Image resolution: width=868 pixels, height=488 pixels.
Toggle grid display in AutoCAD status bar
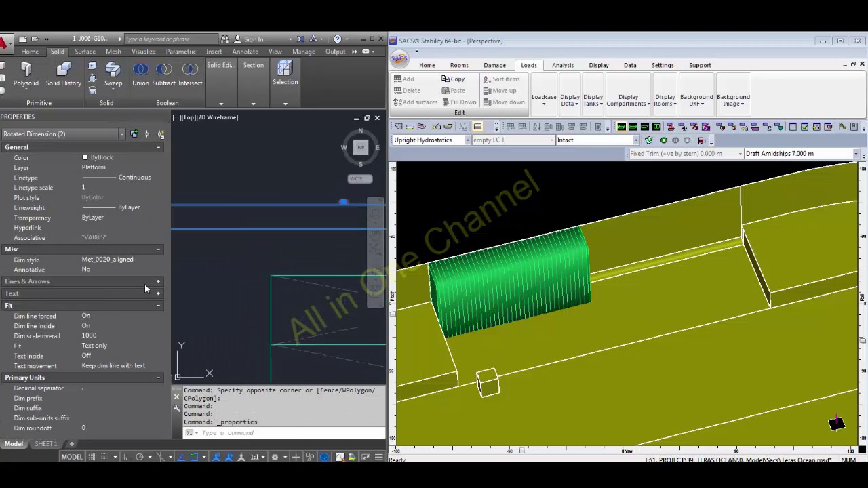pyautogui.click(x=92, y=457)
